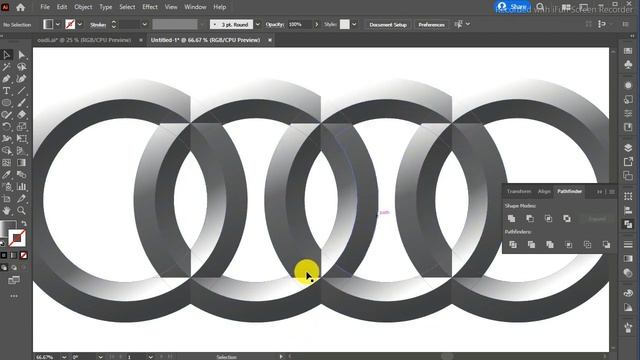The width and height of the screenshot is (640, 360).
Task: Select the Lasso tool
Action: click(21, 67)
